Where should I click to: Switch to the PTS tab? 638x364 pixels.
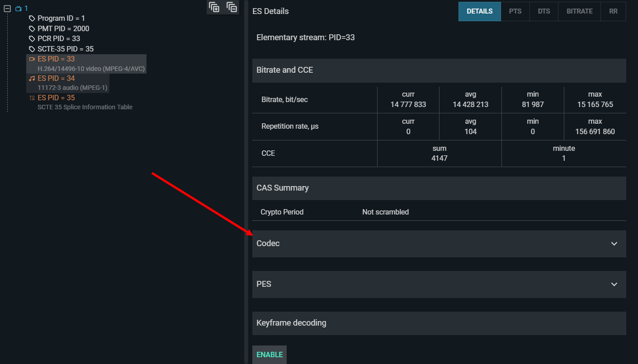[x=515, y=11]
